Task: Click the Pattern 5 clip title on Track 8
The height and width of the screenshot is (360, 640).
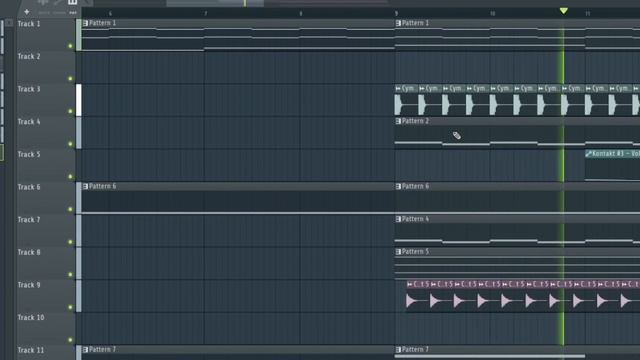Action: [x=416, y=252]
